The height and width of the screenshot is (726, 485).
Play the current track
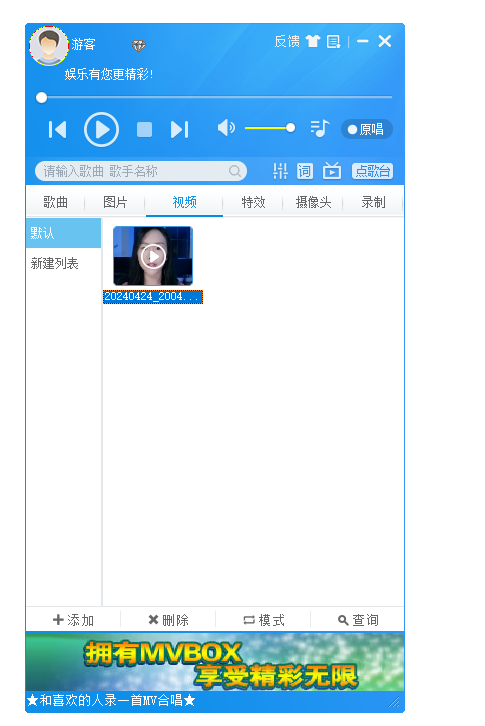(x=101, y=129)
